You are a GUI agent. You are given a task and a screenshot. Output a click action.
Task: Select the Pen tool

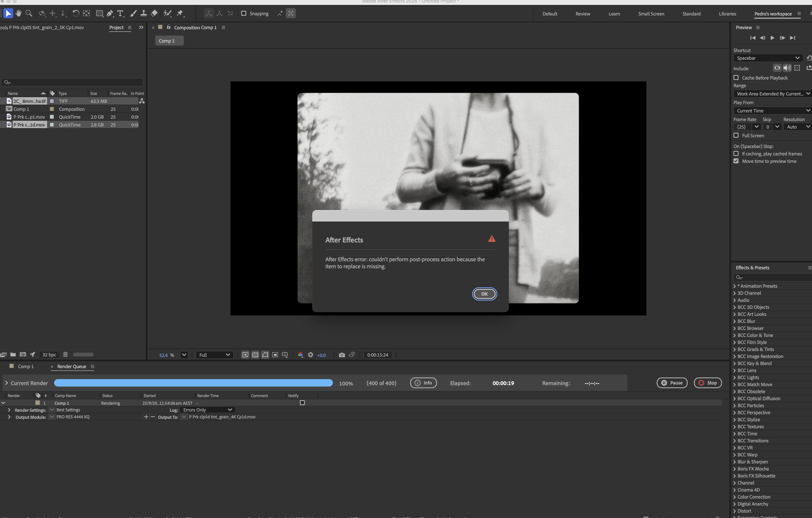(110, 13)
